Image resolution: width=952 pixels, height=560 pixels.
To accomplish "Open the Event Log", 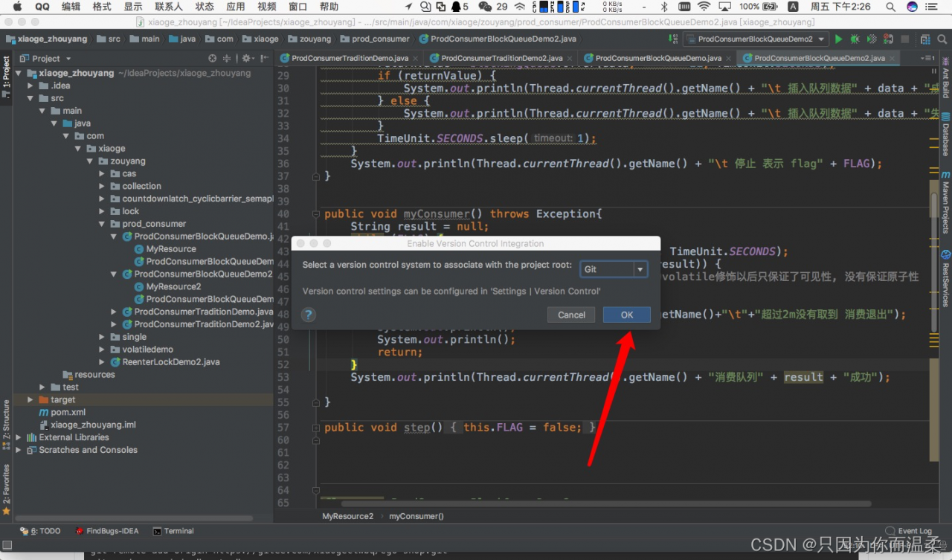I will (x=910, y=531).
